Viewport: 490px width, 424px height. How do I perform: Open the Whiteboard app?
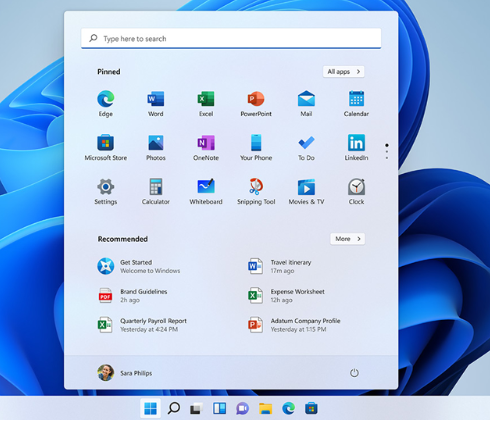tap(206, 192)
